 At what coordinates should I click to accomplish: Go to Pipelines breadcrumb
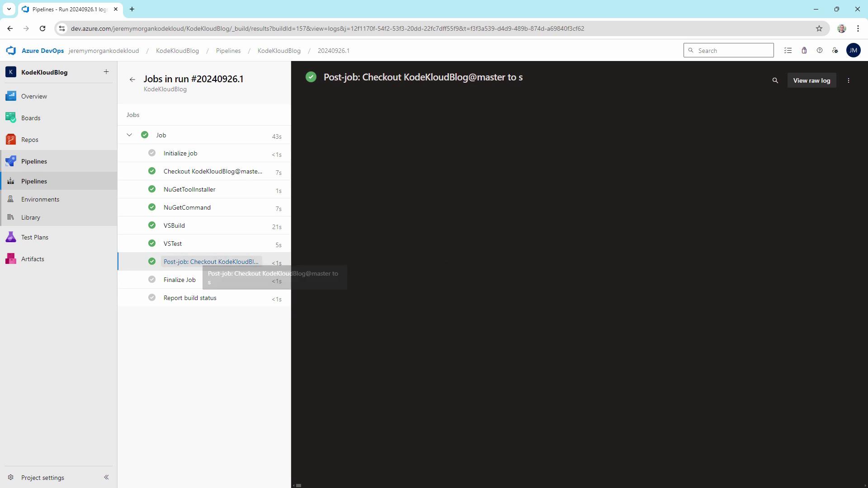228,51
